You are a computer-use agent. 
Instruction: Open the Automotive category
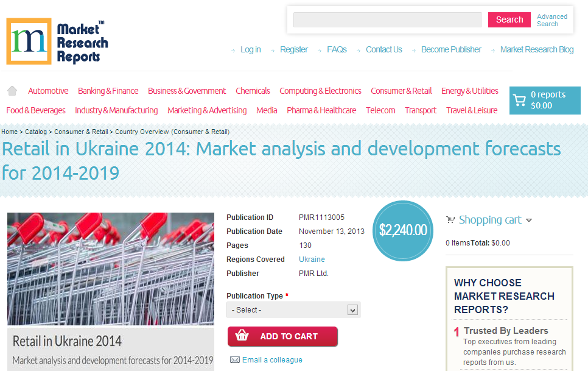point(48,90)
